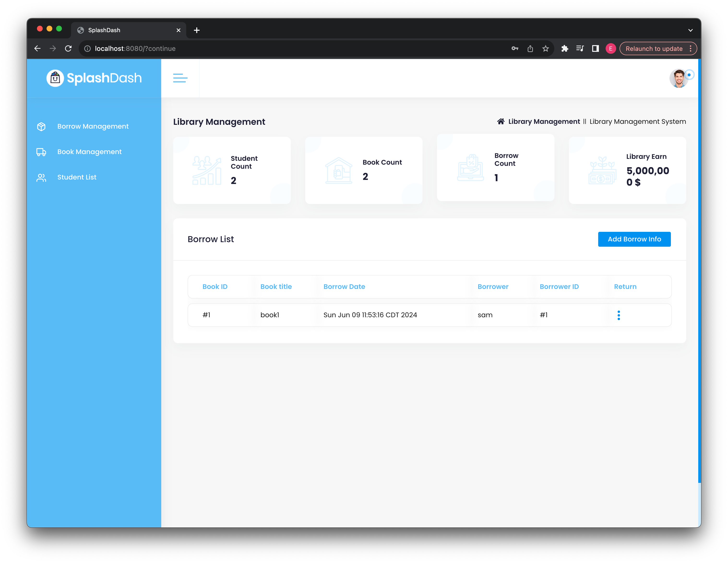Toggle the browser side panel icon
The image size is (728, 563).
click(595, 49)
